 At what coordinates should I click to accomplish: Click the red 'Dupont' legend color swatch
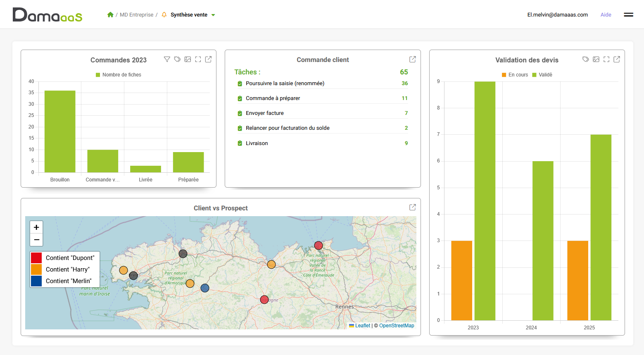36,258
